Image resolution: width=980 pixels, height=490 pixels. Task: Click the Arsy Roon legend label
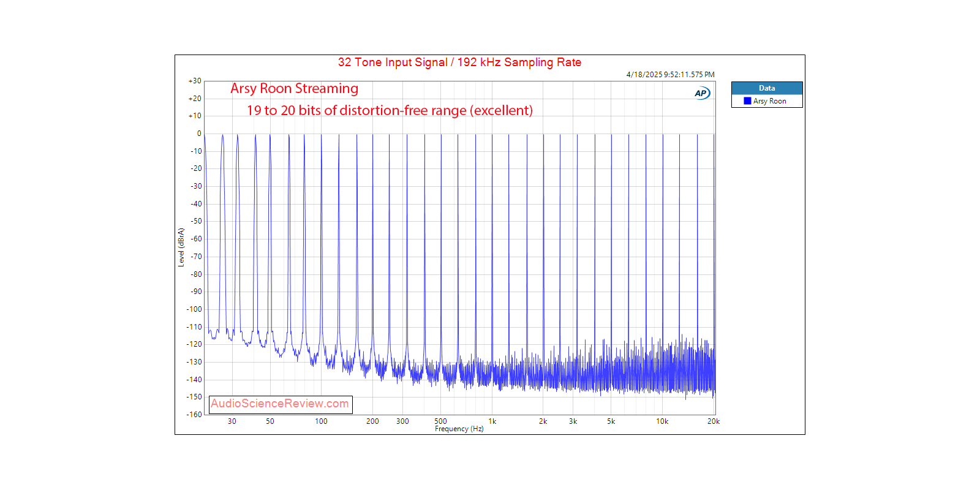(770, 101)
